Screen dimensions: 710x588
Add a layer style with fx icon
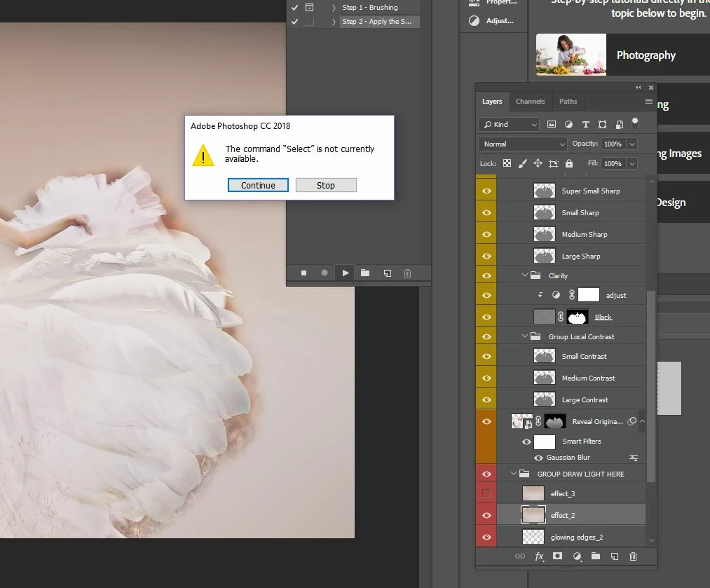coord(539,556)
